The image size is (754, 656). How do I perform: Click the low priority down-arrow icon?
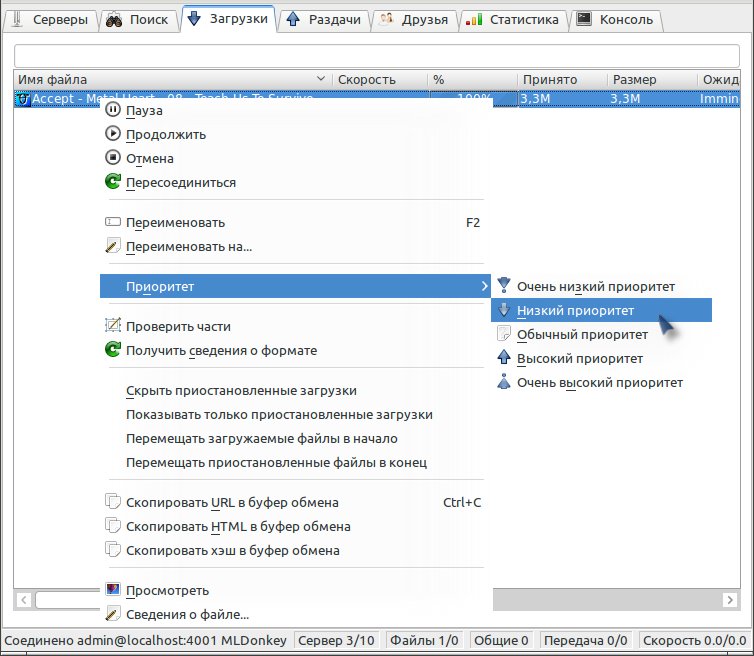click(x=503, y=309)
